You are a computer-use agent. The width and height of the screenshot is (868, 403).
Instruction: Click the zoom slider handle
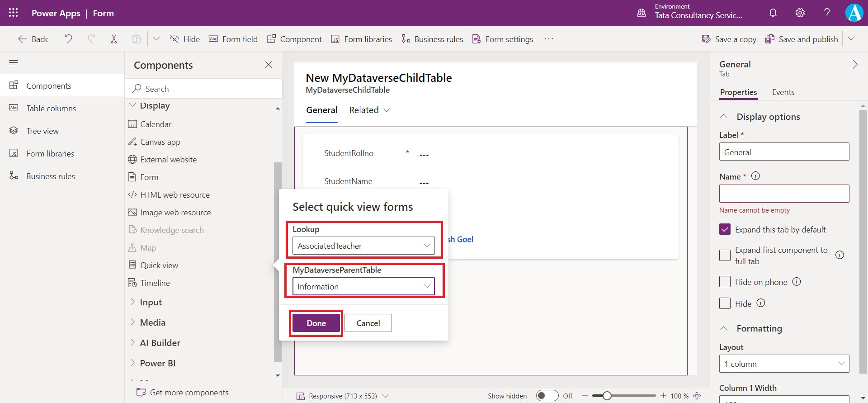(607, 396)
